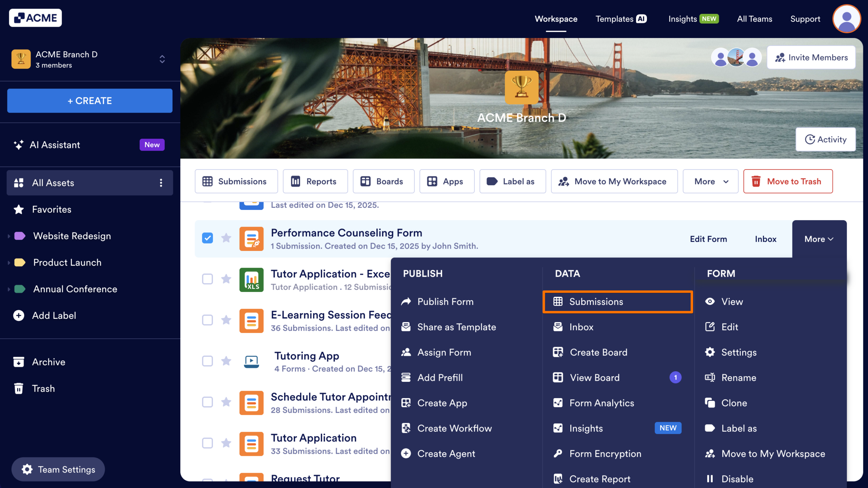Expand the Website Redesign label
This screenshot has width=868, height=488.
point(8,236)
